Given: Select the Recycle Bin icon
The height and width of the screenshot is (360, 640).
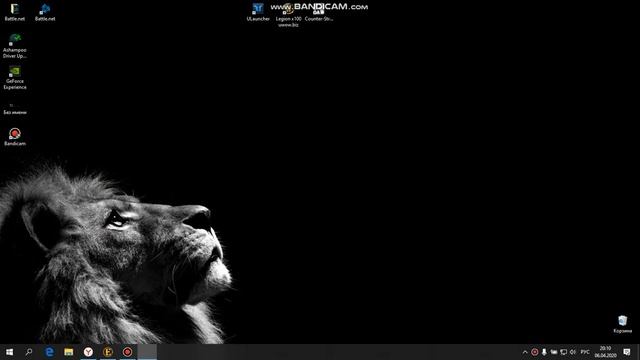Looking at the screenshot, I should point(622,324).
